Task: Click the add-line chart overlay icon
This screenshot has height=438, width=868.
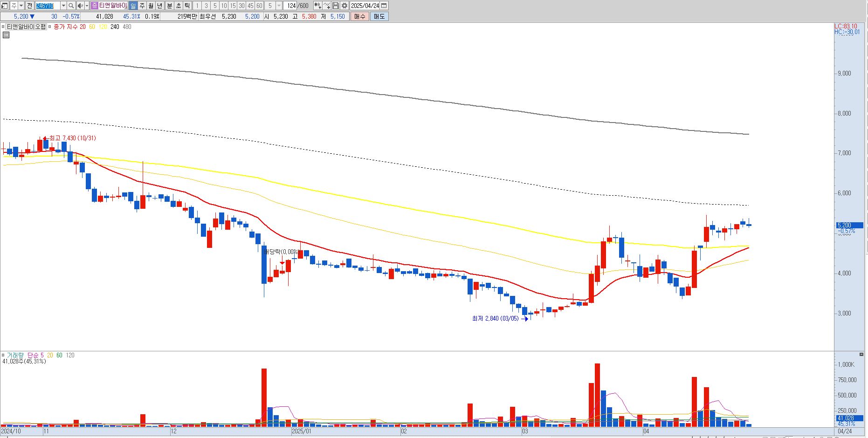Action: pyautogui.click(x=327, y=6)
